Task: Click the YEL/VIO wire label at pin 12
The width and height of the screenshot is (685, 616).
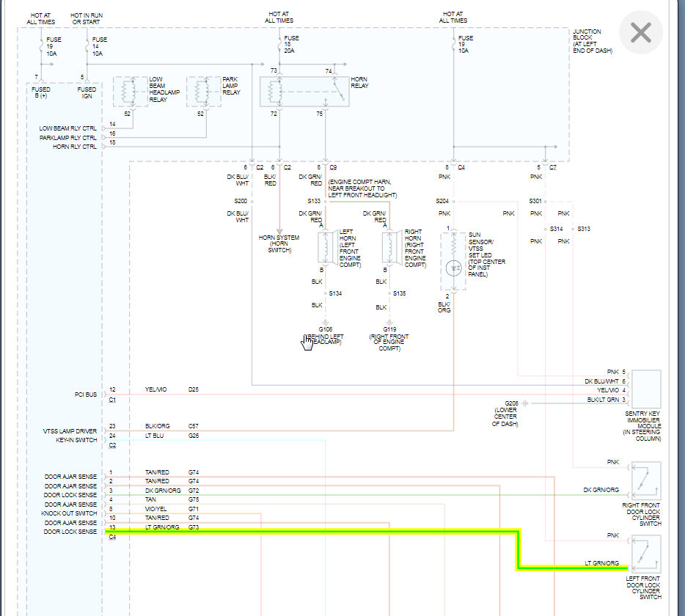Action: pyautogui.click(x=156, y=389)
